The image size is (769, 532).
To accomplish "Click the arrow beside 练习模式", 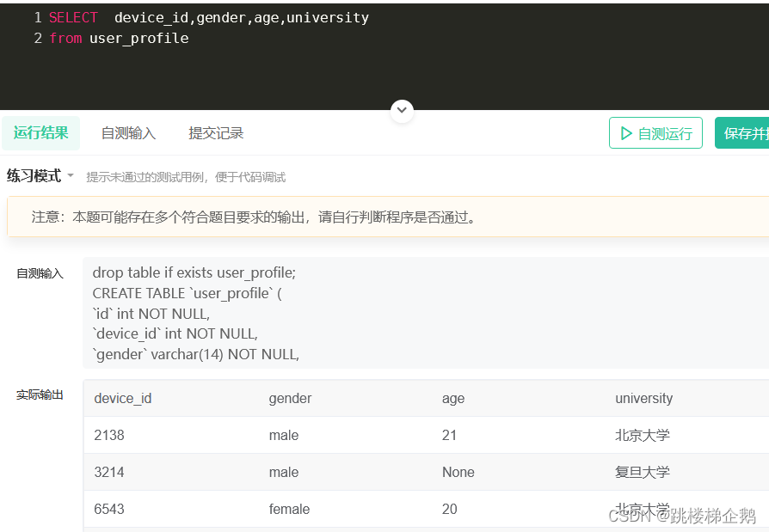I will coord(71,175).
